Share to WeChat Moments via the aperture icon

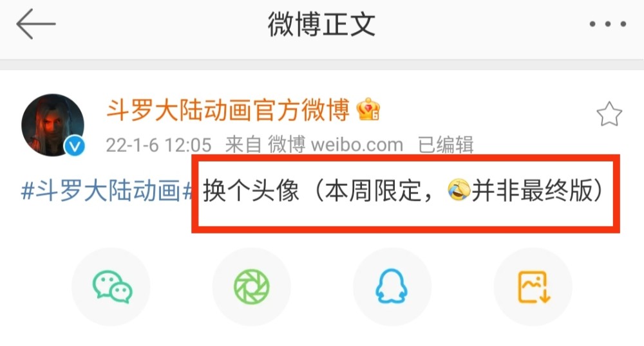pos(252,287)
